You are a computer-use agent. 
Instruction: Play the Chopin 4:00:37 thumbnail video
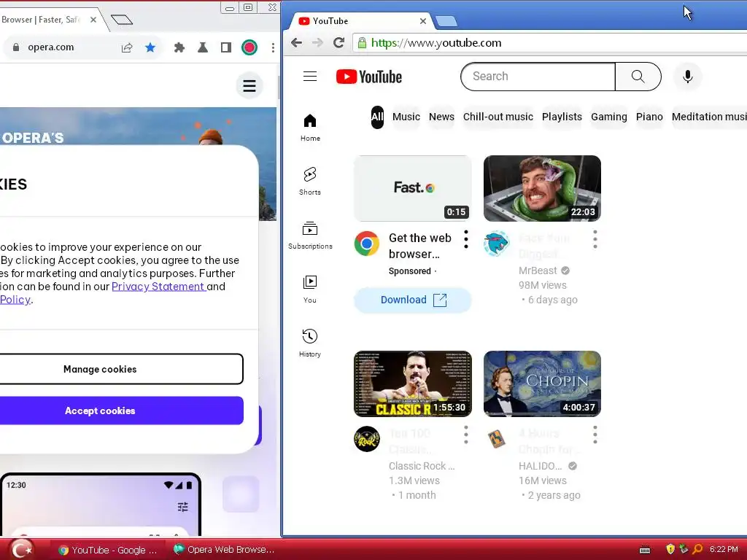tap(542, 384)
